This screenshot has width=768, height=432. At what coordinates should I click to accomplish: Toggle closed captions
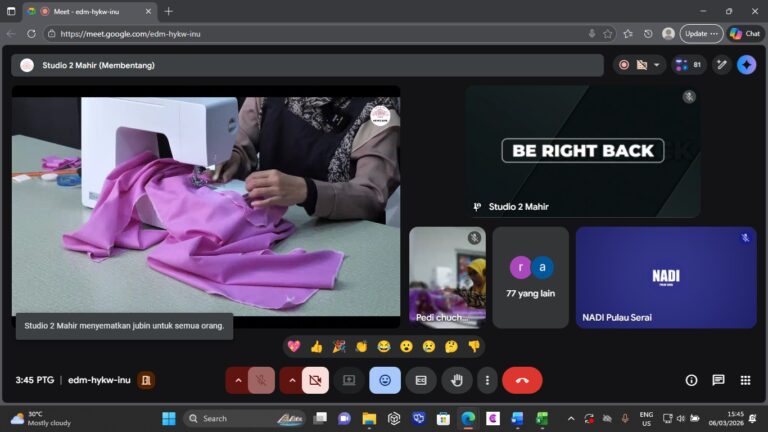[x=421, y=380]
